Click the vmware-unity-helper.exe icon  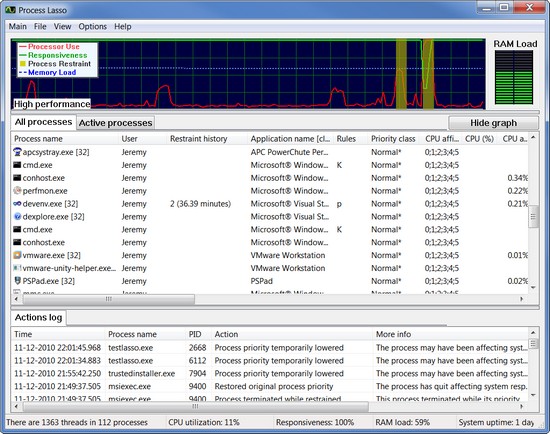(x=17, y=268)
